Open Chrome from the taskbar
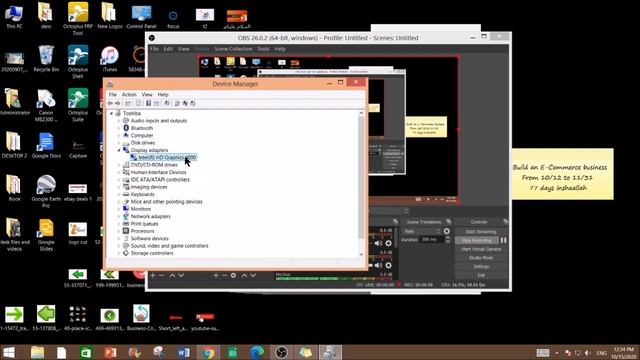 [208, 352]
